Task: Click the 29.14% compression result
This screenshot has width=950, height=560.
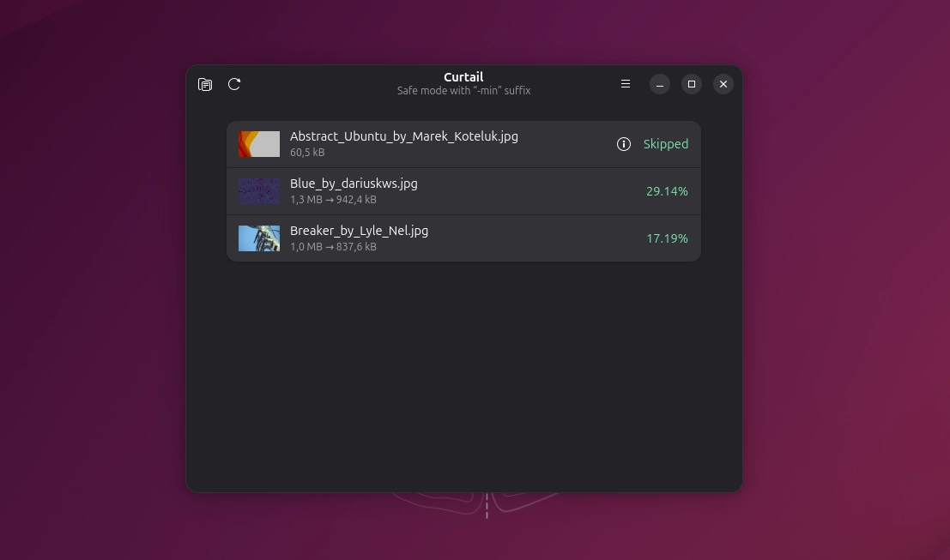Action: coord(668,191)
